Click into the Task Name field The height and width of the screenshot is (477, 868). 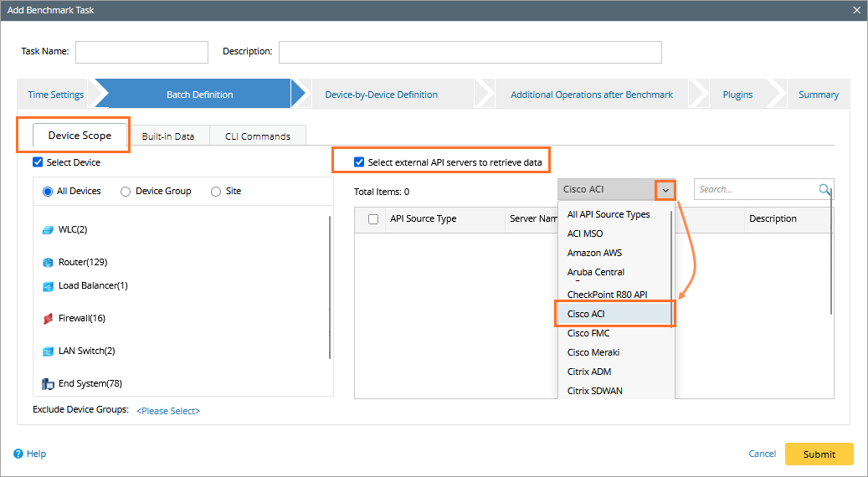(141, 52)
